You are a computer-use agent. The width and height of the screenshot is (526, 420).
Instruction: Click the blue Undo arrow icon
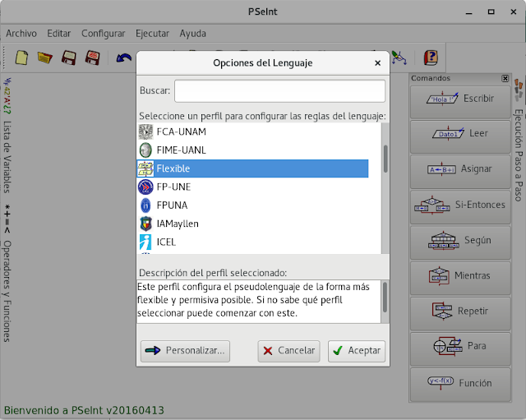[x=124, y=58]
